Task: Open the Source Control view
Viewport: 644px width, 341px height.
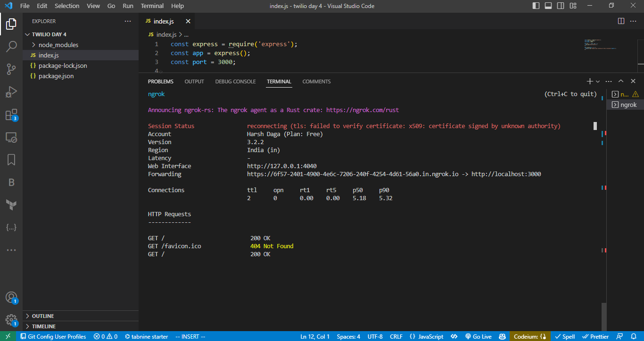Action: coord(11,69)
